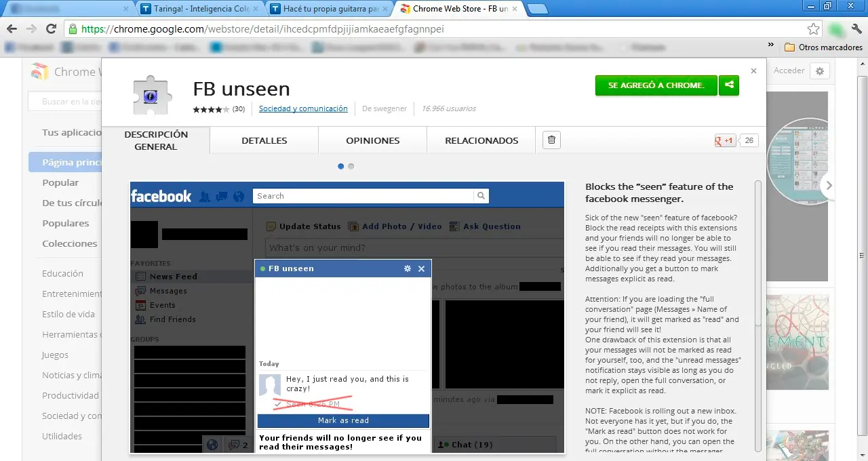
Task: Select Tus aplicaciones in the sidebar
Action: tap(72, 132)
